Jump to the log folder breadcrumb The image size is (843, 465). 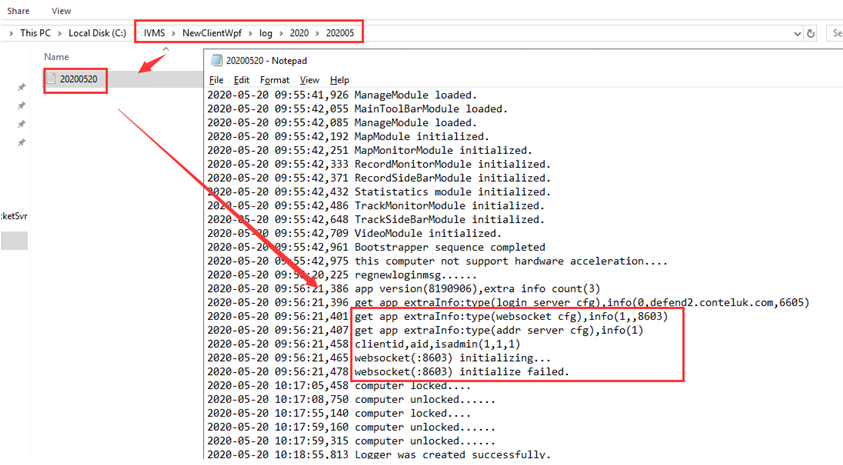point(266,33)
